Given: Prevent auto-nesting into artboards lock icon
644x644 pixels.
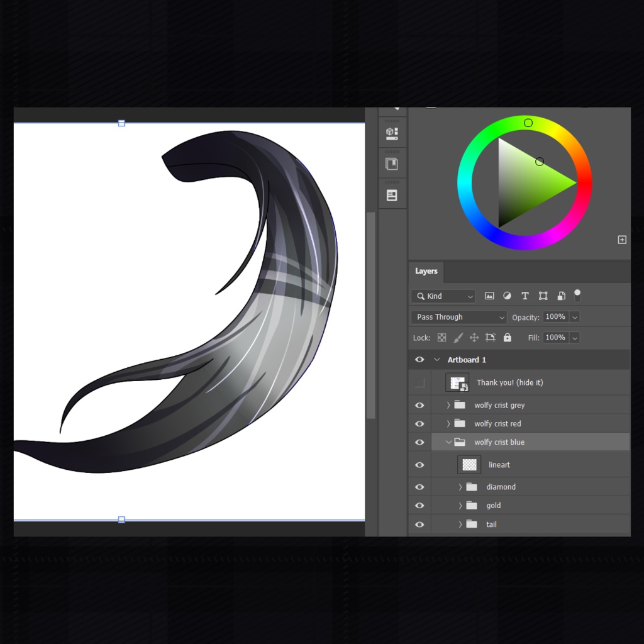Looking at the screenshot, I should pyautogui.click(x=491, y=338).
